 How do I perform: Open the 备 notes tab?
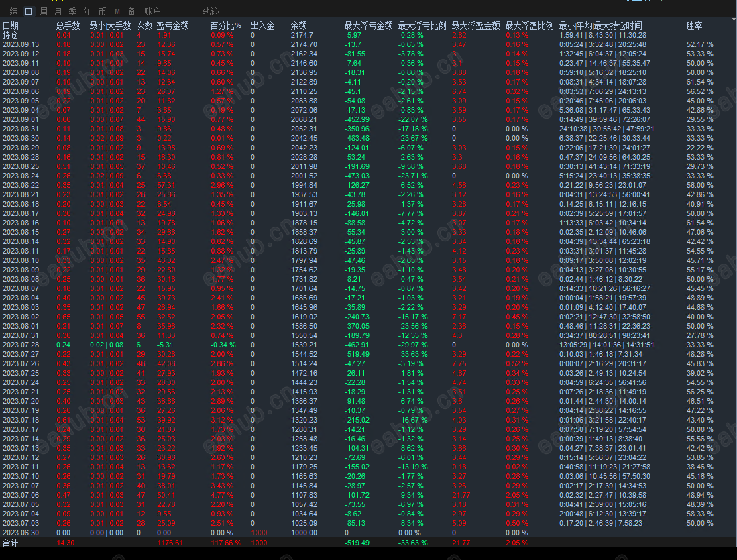pos(131,12)
